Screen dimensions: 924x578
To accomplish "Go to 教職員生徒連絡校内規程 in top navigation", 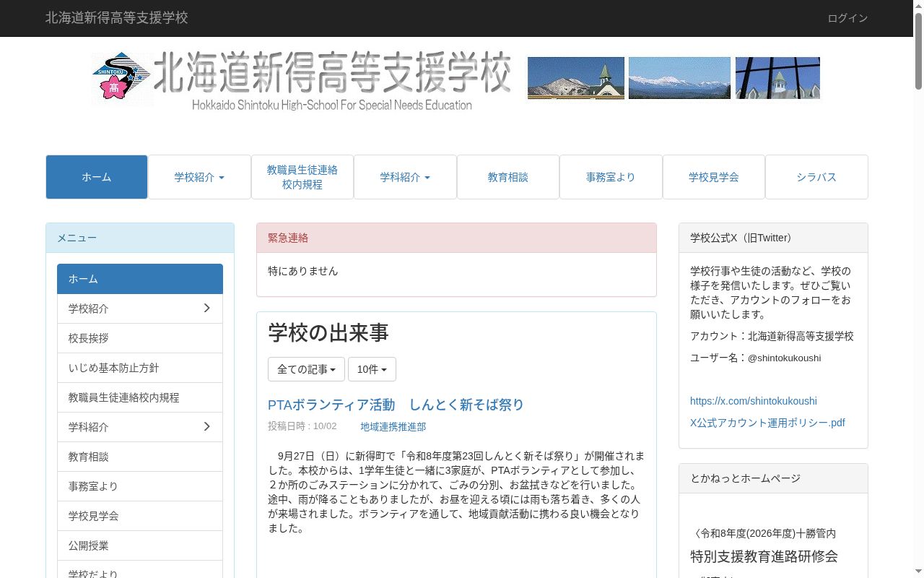I will click(302, 177).
